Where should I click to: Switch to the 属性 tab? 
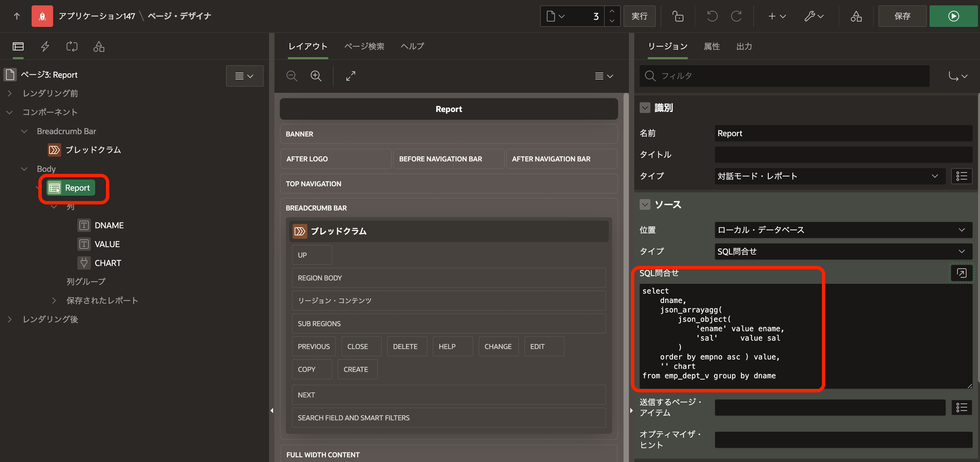pos(711,46)
